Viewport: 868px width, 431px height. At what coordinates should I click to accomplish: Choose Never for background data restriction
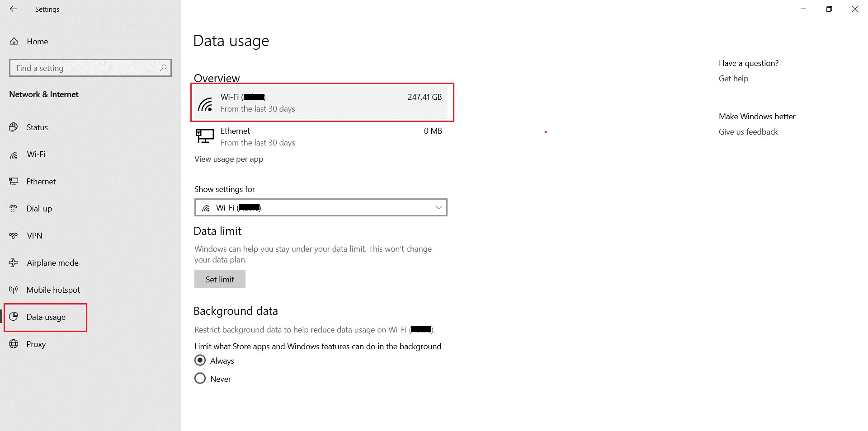[x=200, y=378]
